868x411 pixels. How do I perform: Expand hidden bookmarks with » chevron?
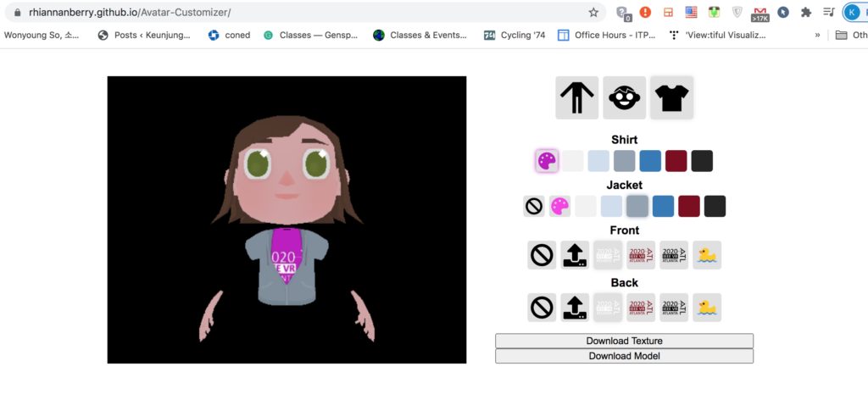[818, 35]
